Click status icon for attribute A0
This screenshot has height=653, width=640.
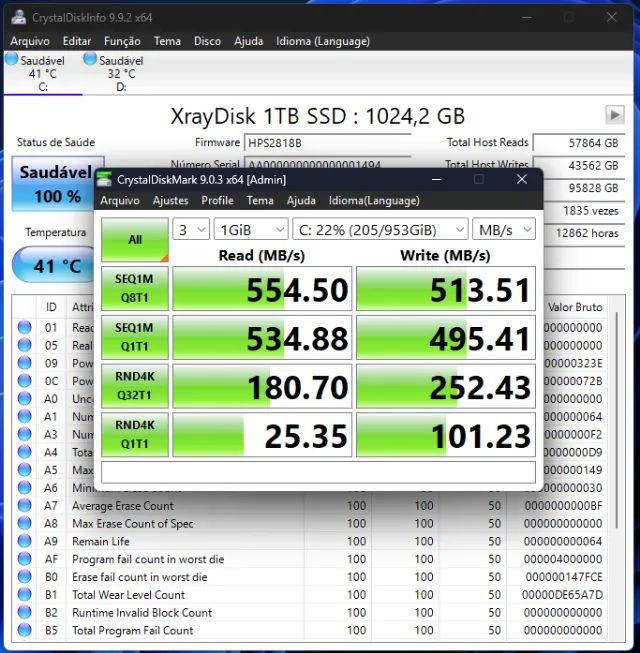pos(25,399)
